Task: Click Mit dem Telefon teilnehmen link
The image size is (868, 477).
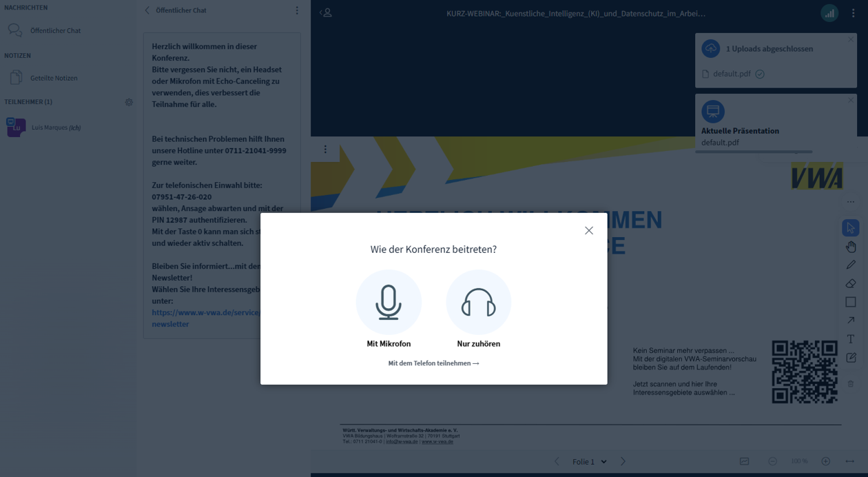Action: (x=433, y=363)
